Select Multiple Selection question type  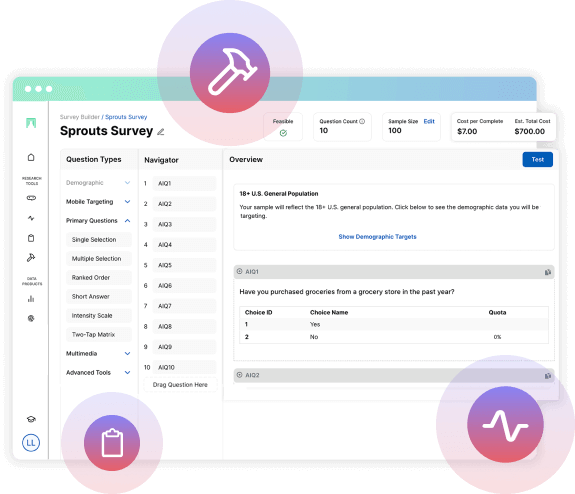[x=99, y=259]
